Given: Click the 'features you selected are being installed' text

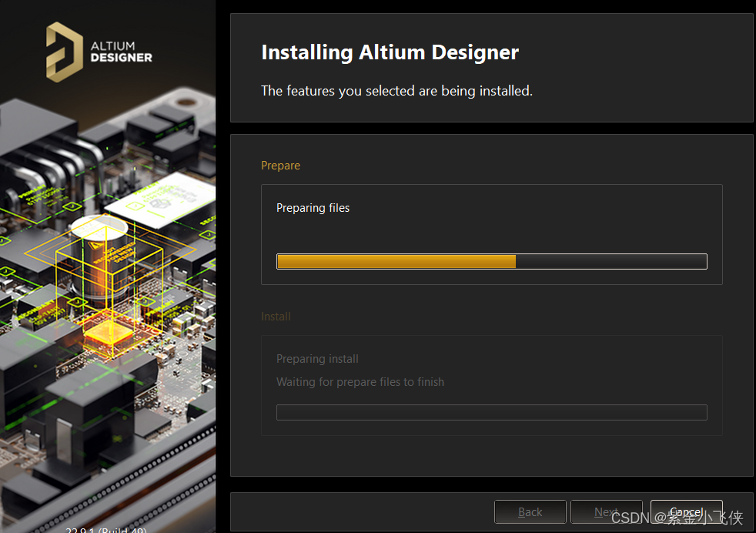Looking at the screenshot, I should [396, 91].
